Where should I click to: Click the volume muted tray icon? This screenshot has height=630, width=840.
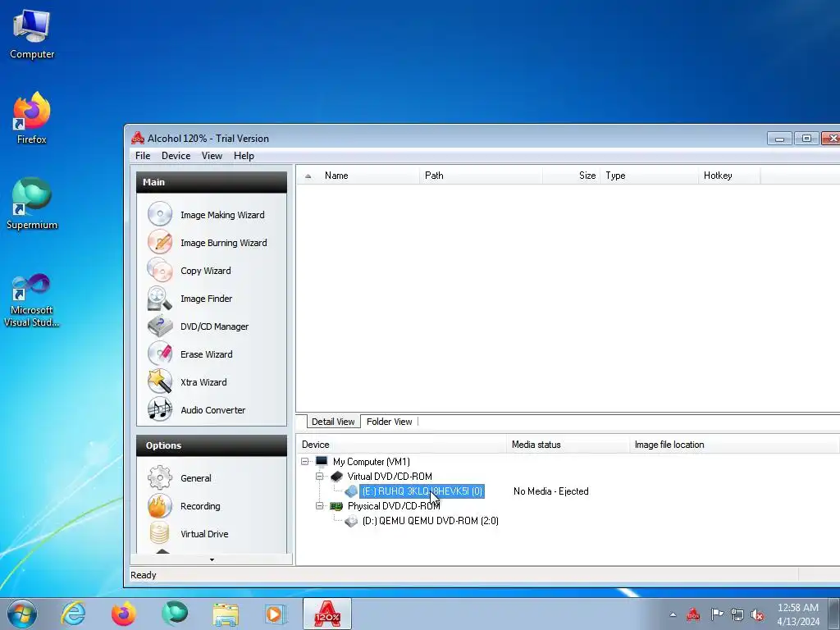point(757,614)
